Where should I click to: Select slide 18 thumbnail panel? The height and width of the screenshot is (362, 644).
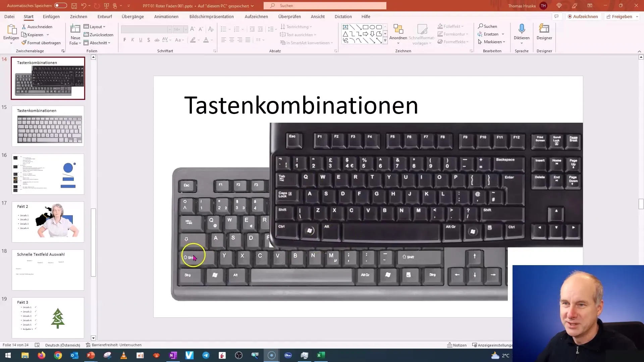click(48, 269)
